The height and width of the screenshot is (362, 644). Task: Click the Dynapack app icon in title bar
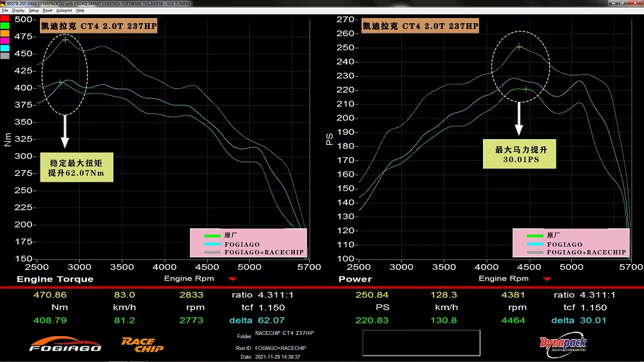point(3,3)
